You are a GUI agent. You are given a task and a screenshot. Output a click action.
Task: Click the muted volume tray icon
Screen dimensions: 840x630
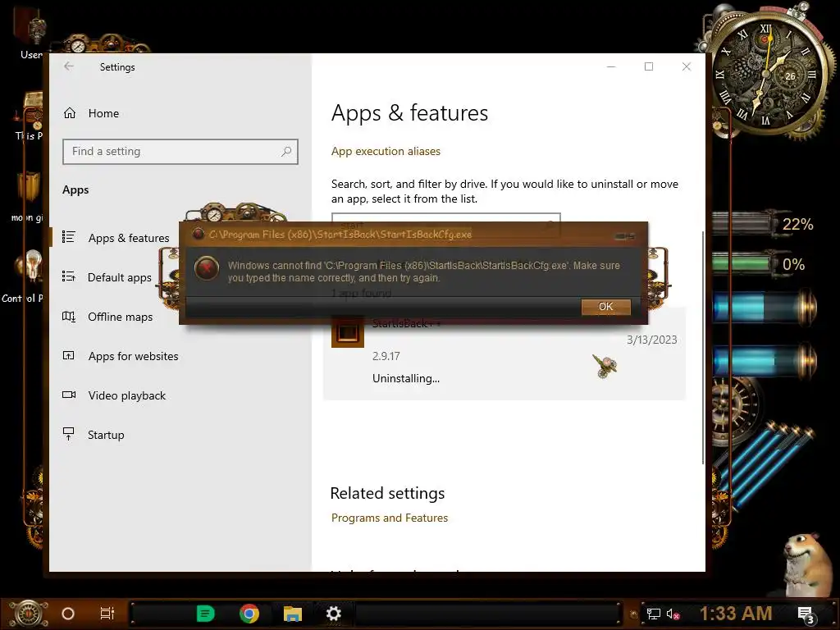click(673, 614)
